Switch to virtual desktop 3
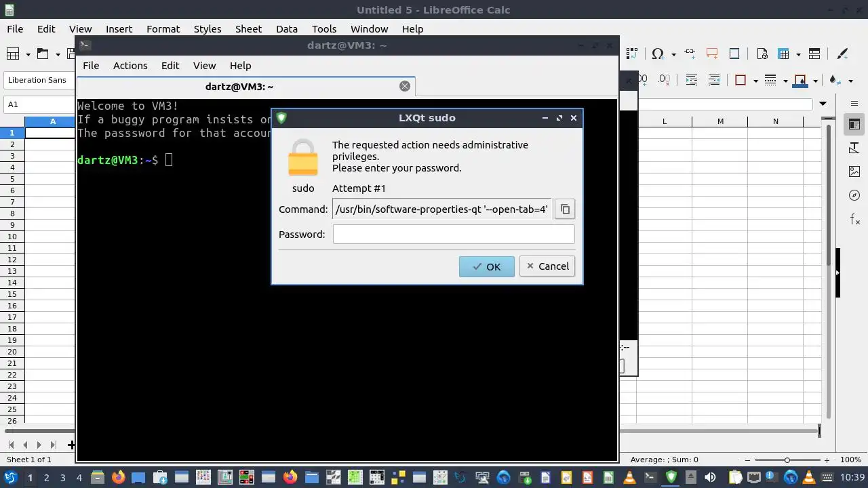868x488 pixels. tap(62, 478)
